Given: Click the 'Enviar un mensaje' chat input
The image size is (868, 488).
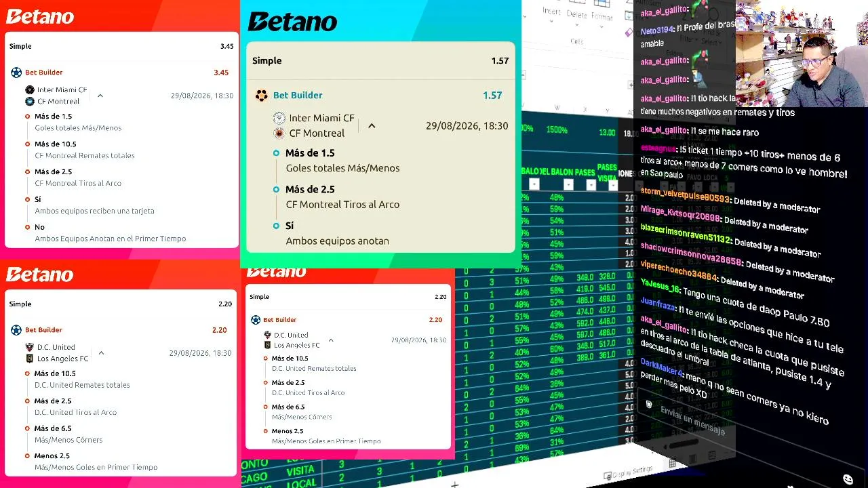Looking at the screenshot, I should click(692, 421).
